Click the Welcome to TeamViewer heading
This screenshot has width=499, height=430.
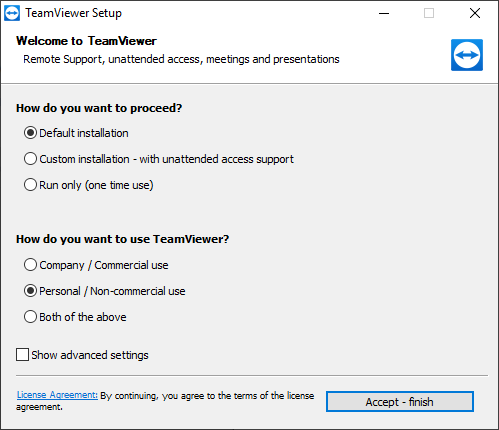pos(86,41)
